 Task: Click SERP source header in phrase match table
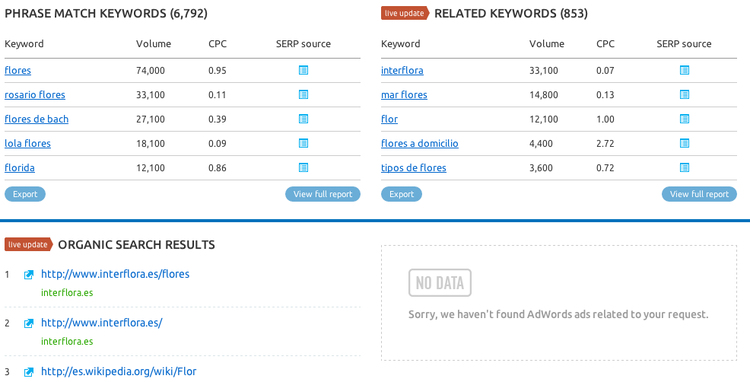coord(303,44)
